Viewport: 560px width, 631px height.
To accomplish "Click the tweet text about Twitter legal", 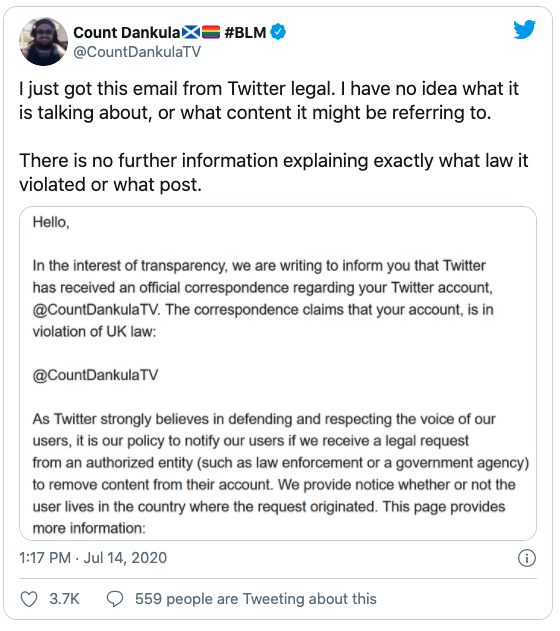I will coord(269,101).
